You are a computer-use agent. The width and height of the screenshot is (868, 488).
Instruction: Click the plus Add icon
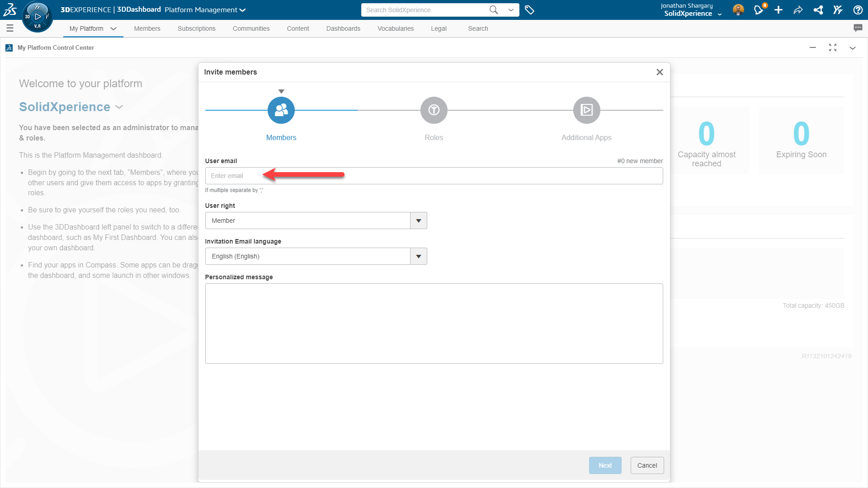point(778,10)
